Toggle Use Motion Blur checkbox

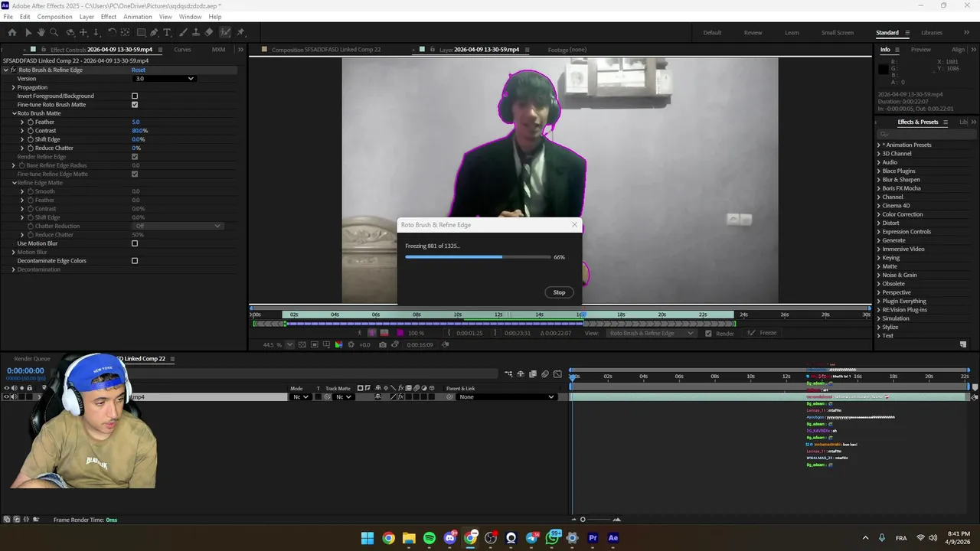coord(135,243)
